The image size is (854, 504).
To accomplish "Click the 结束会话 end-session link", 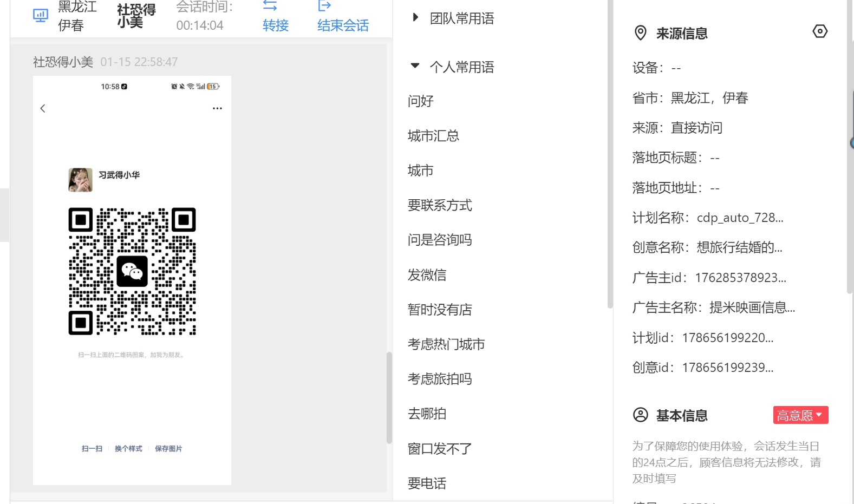I will coord(343,25).
